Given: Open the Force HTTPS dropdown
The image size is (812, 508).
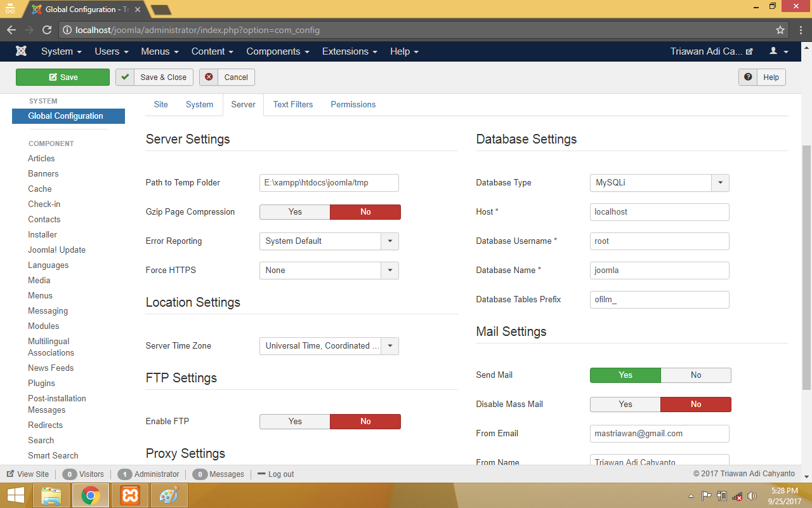Looking at the screenshot, I should pos(329,271).
